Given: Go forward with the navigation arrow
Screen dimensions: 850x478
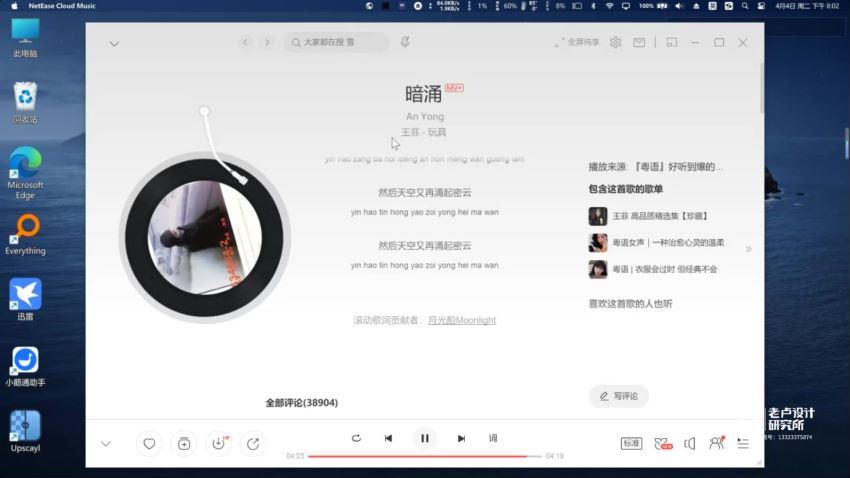Looking at the screenshot, I should pyautogui.click(x=267, y=42).
